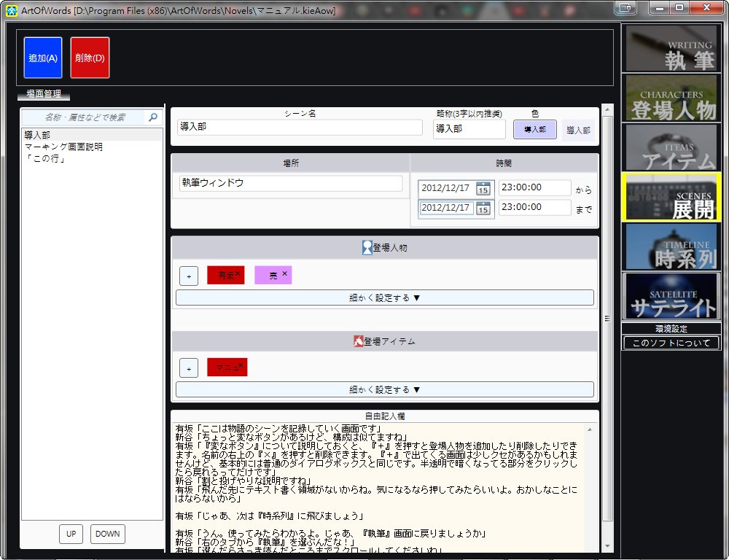Click the red 削除(D) delete button

(90, 58)
